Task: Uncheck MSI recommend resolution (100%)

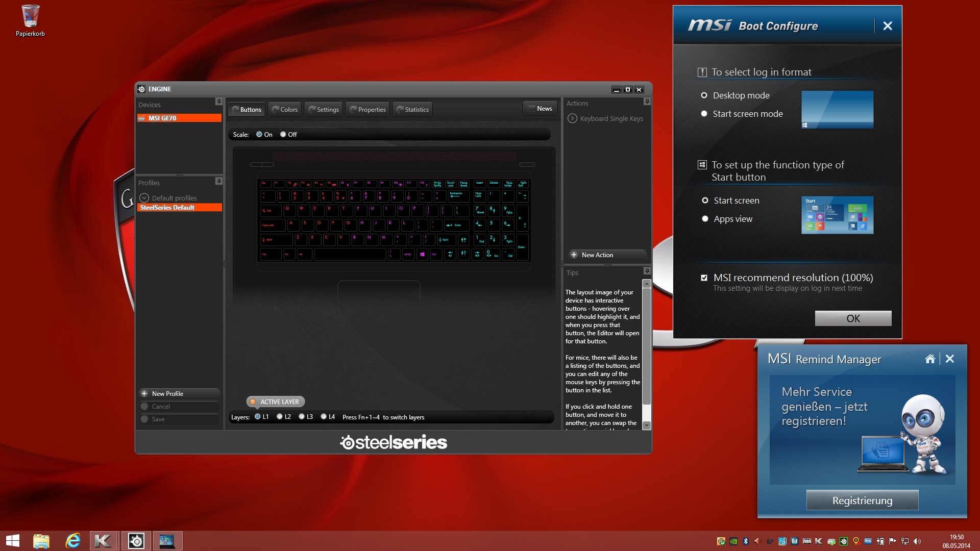Action: click(704, 278)
